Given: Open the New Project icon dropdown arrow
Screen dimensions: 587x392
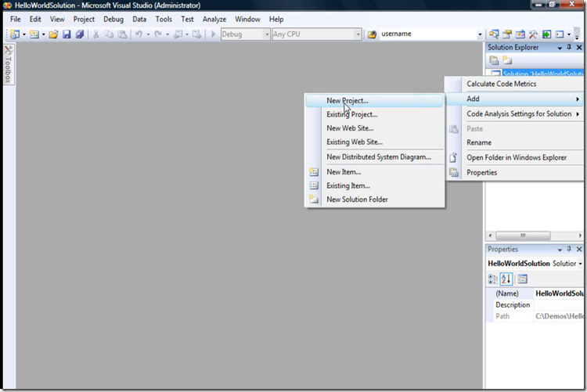Looking at the screenshot, I should pyautogui.click(x=24, y=34).
